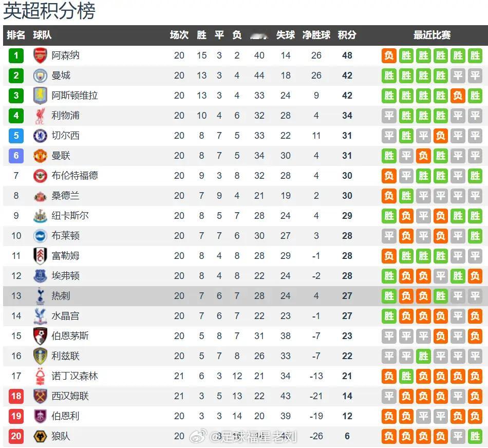Click the green rank 1 badge
Screen dimensions: 488x448
tap(16, 55)
